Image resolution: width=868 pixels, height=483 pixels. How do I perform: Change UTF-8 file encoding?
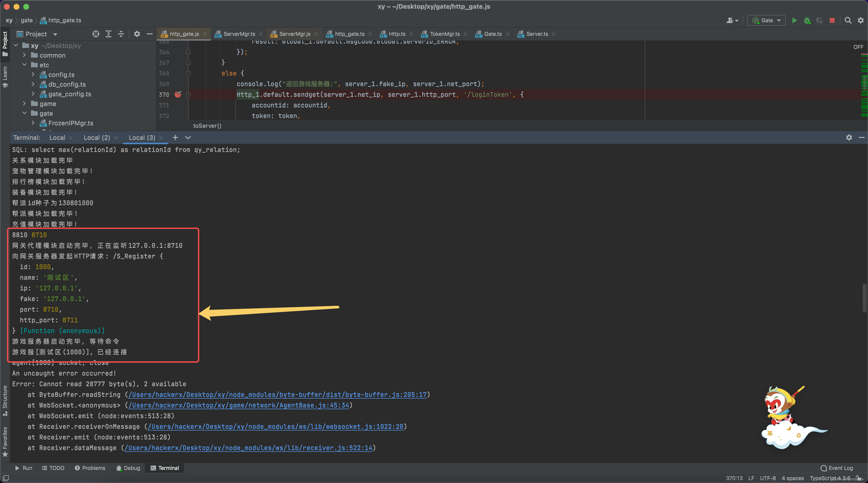tap(767, 478)
